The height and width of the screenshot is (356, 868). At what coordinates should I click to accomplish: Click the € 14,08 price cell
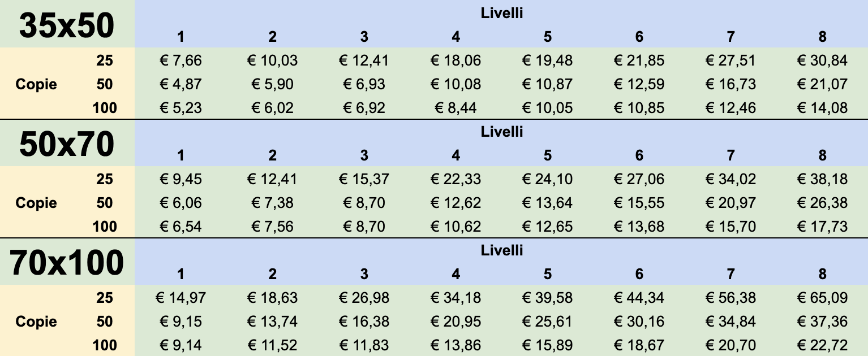[x=822, y=108]
